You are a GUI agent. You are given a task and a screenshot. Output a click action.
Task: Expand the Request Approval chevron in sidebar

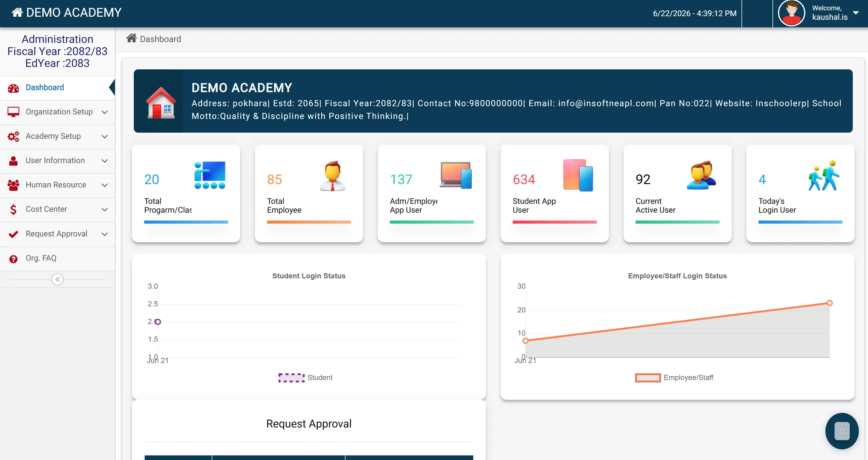click(x=105, y=234)
